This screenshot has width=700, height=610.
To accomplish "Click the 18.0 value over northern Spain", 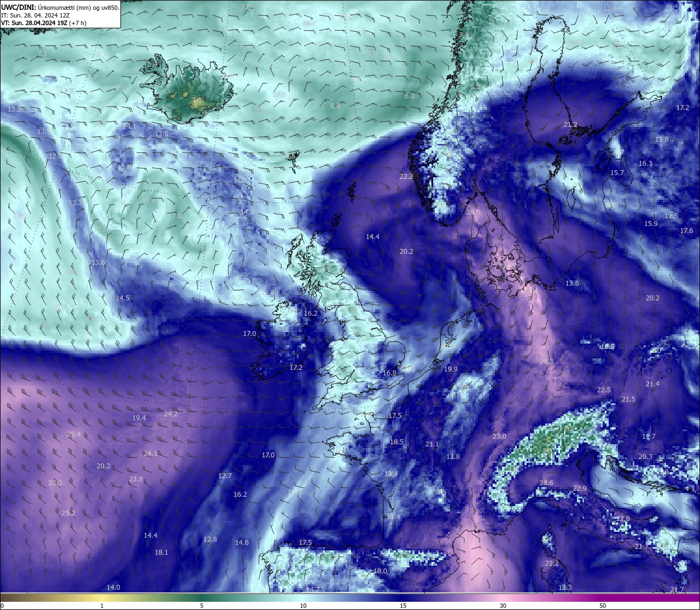I will pyautogui.click(x=380, y=571).
